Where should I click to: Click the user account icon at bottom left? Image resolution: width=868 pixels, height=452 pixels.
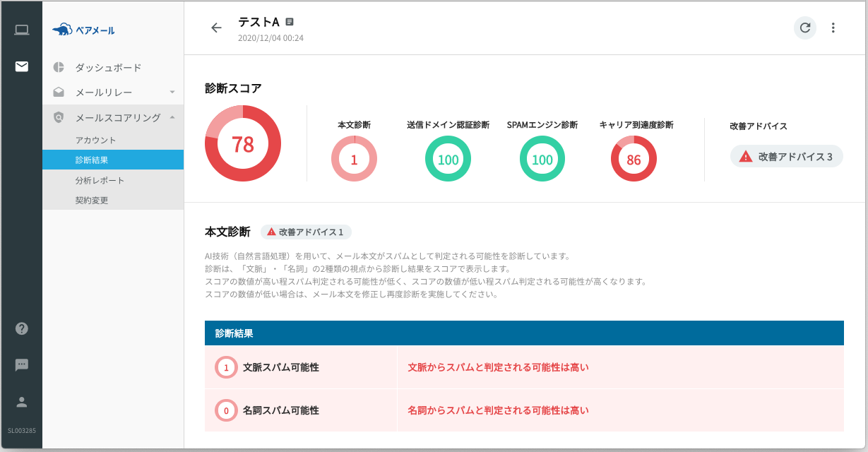21,403
